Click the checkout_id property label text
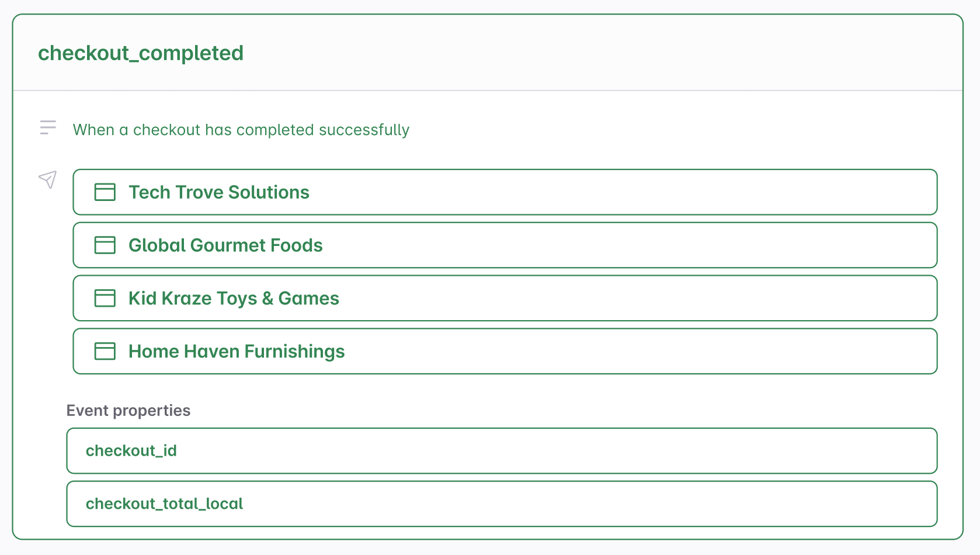This screenshot has width=980, height=555. 131,450
